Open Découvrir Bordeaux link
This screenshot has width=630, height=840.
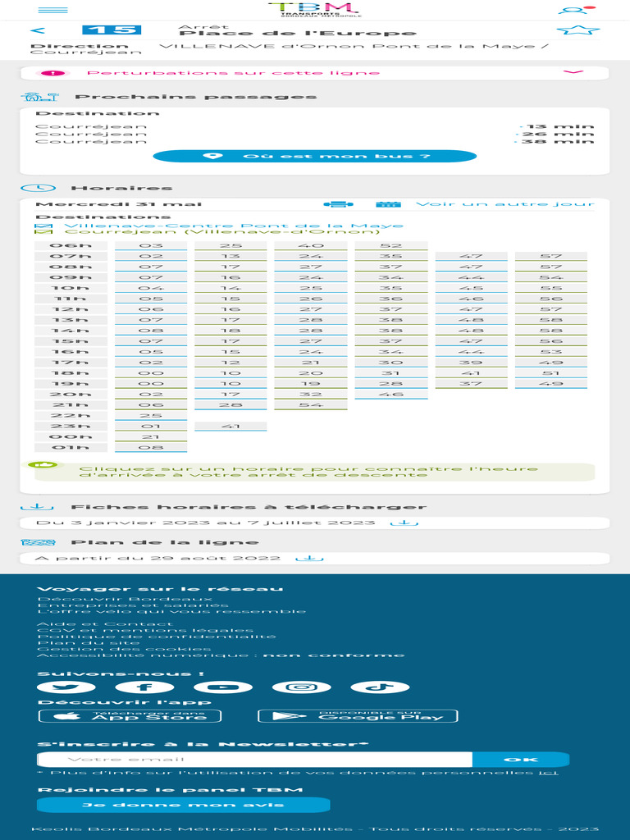coord(125,599)
